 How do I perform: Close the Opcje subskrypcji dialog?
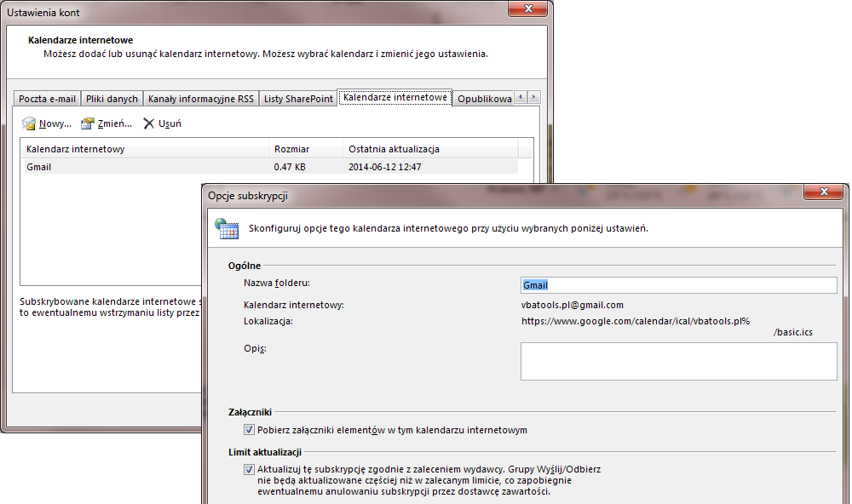[x=824, y=192]
